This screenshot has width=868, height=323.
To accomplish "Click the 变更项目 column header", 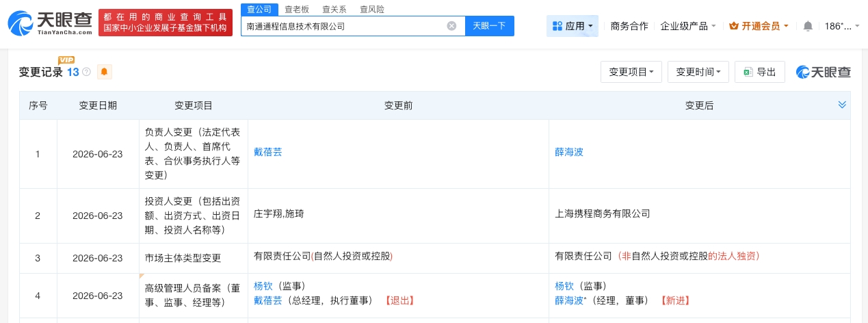I will (194, 105).
